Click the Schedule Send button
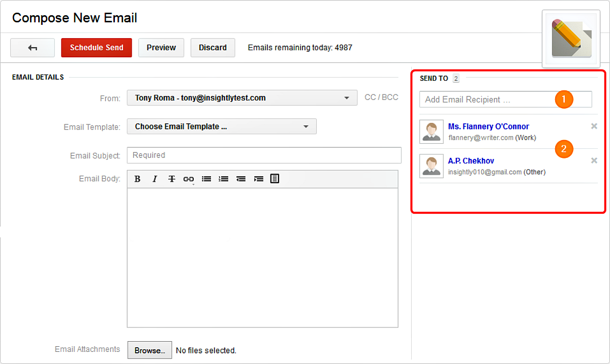Screen dimensions: 610x364 click(x=96, y=47)
